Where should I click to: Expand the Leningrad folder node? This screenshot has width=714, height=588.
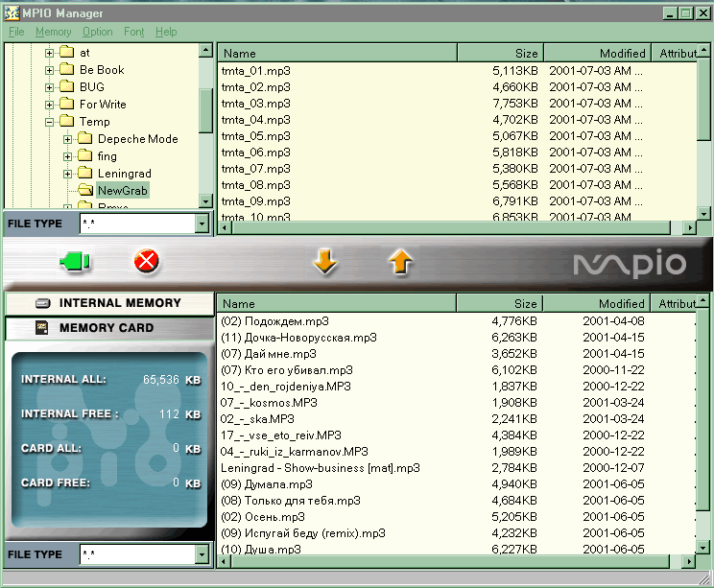pyautogui.click(x=67, y=174)
